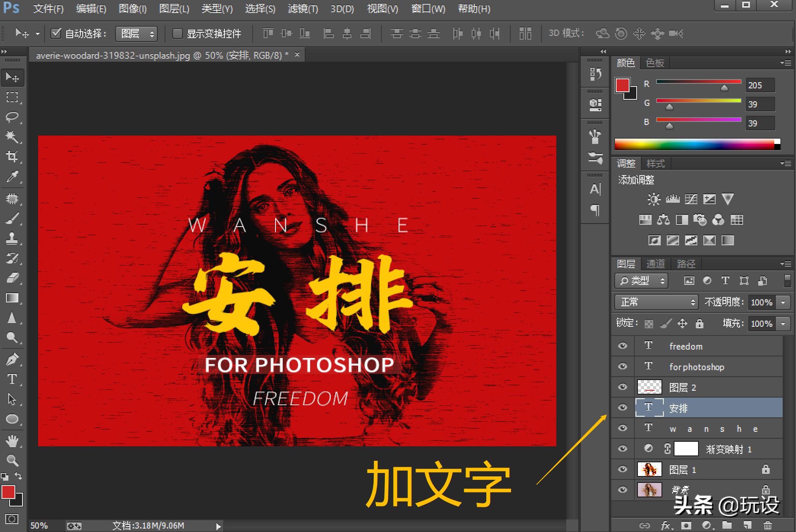Image resolution: width=796 pixels, height=532 pixels.
Task: Click the Brightness/Contrast adjustment icon
Action: point(654,199)
